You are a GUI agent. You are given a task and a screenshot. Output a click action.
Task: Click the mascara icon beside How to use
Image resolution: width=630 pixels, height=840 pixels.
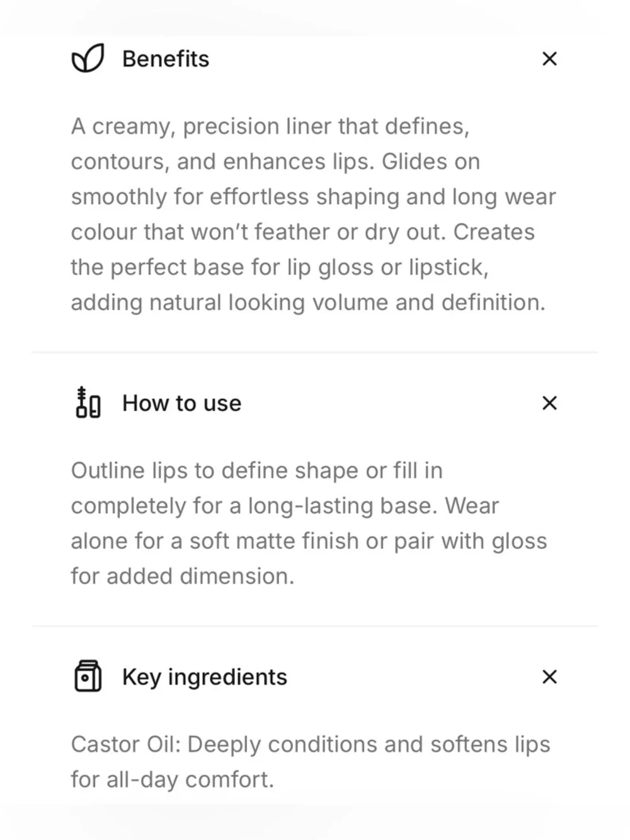click(x=88, y=403)
